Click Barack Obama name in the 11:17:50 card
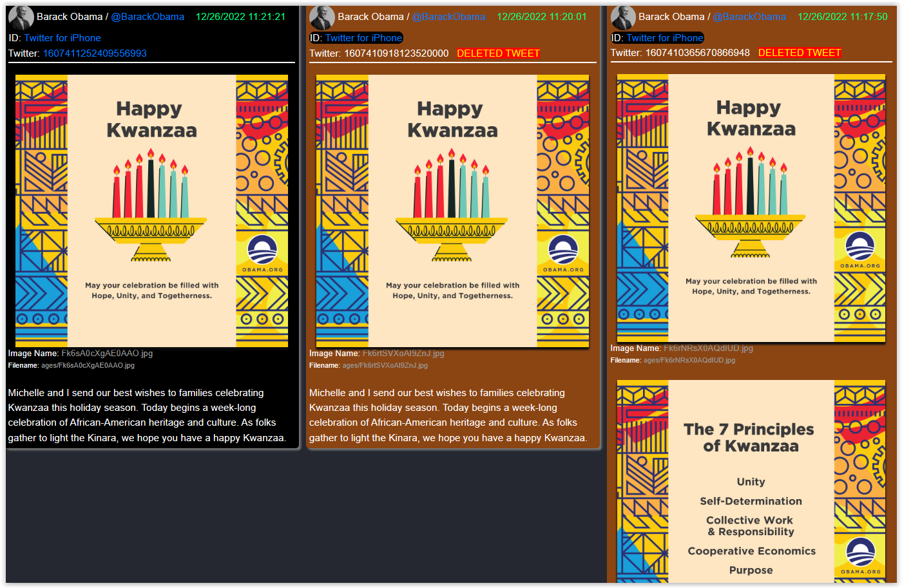Image resolution: width=902 pixels, height=588 pixels. (671, 17)
